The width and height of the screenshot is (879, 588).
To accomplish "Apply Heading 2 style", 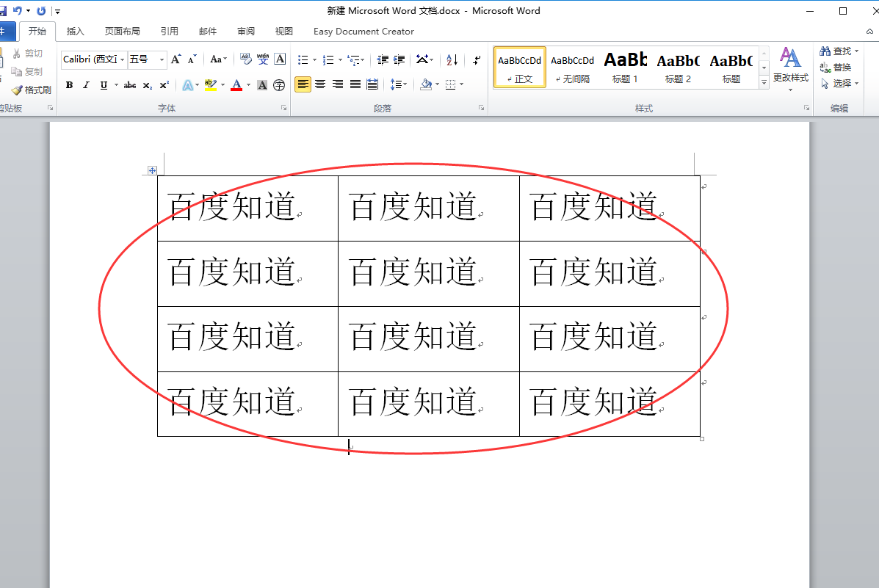I will (678, 68).
